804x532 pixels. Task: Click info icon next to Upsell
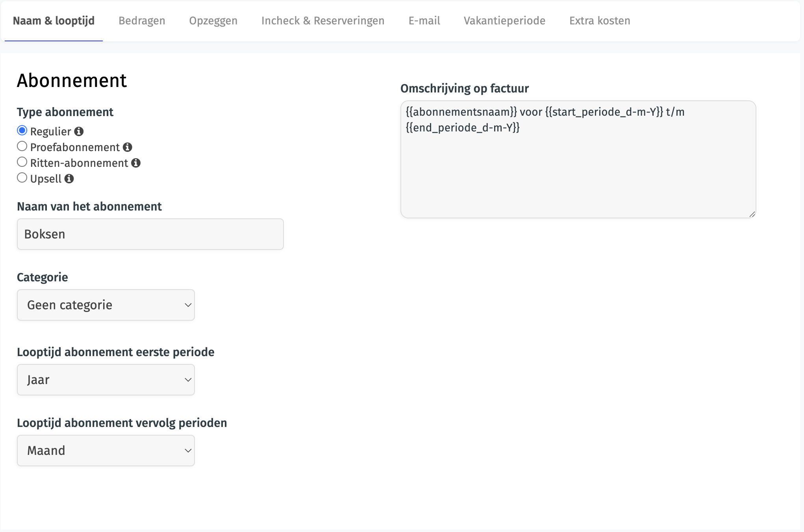point(69,179)
